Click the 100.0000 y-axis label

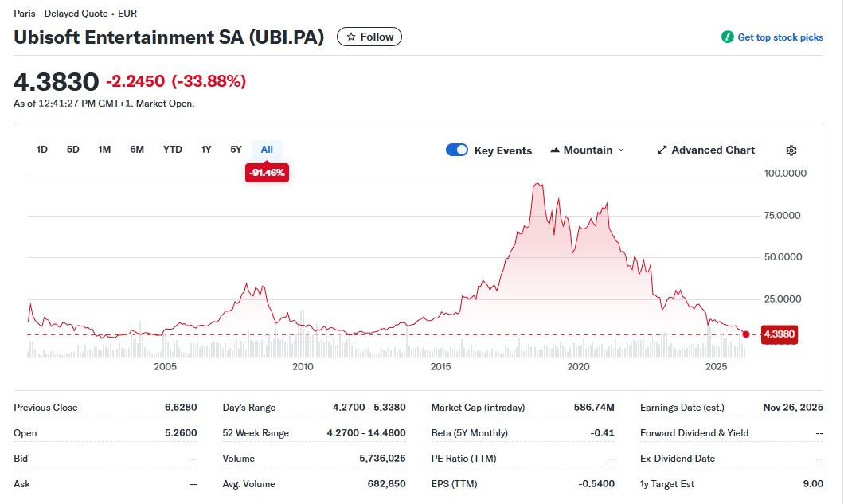[x=785, y=174]
